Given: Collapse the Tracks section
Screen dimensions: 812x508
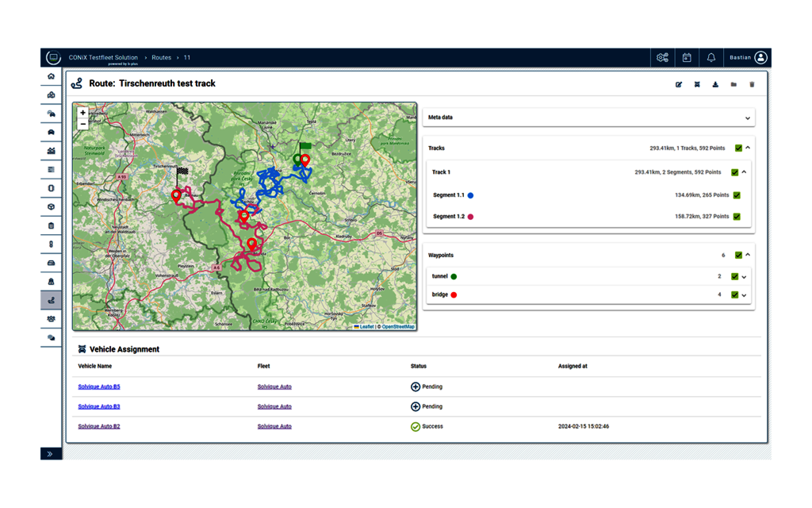Looking at the screenshot, I should (748, 148).
